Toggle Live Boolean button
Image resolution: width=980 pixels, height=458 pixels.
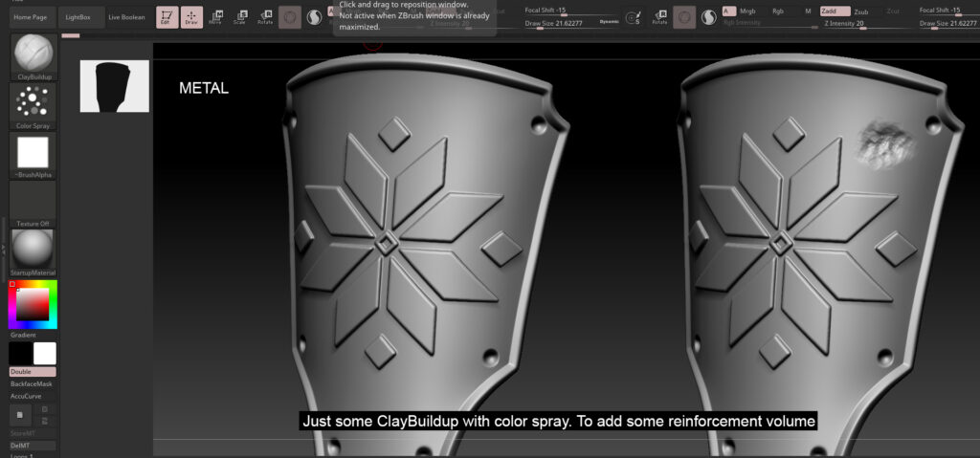126,17
